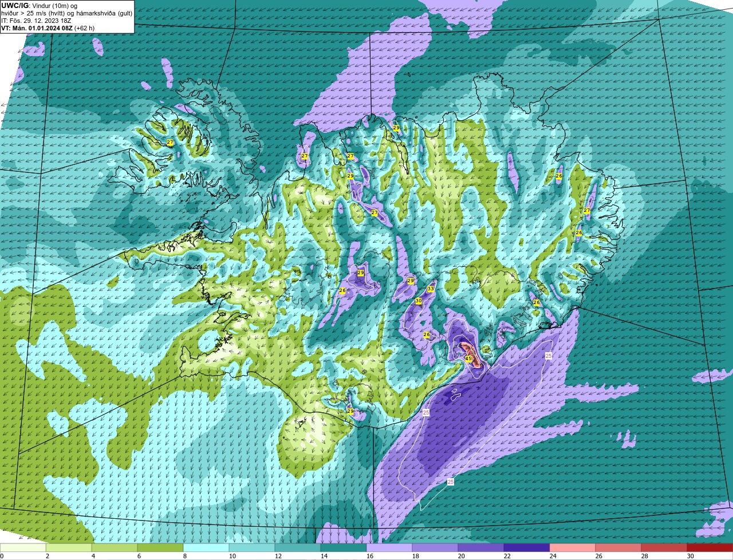Click the legend scale number 30
This screenshot has height=560, width=733.
[x=691, y=556]
